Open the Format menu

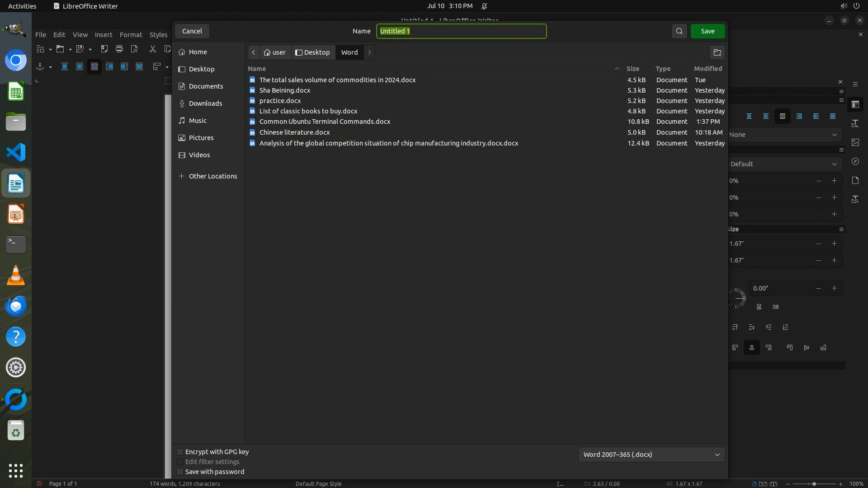tap(131, 35)
